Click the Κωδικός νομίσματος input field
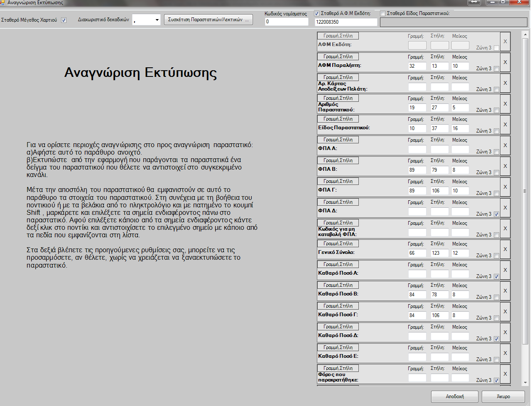Image resolution: width=532 pixels, height=406 pixels. point(287,22)
